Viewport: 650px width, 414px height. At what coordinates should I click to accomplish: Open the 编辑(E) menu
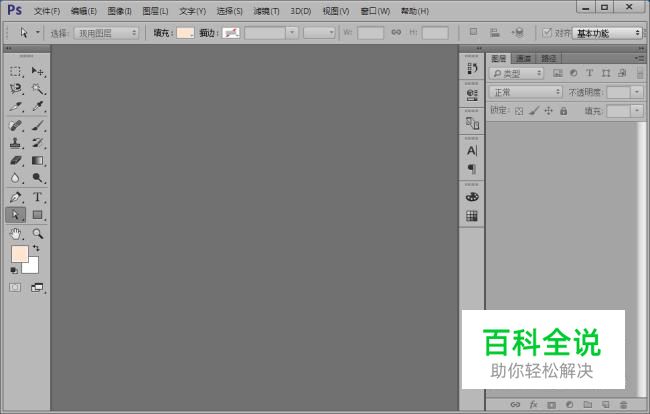pyautogui.click(x=84, y=11)
